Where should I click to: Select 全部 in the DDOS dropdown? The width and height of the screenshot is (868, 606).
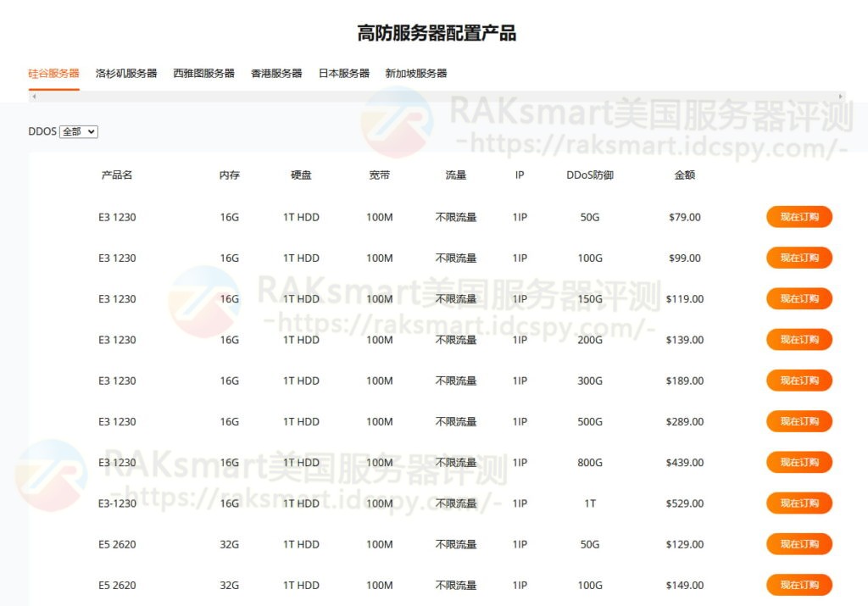tap(78, 131)
